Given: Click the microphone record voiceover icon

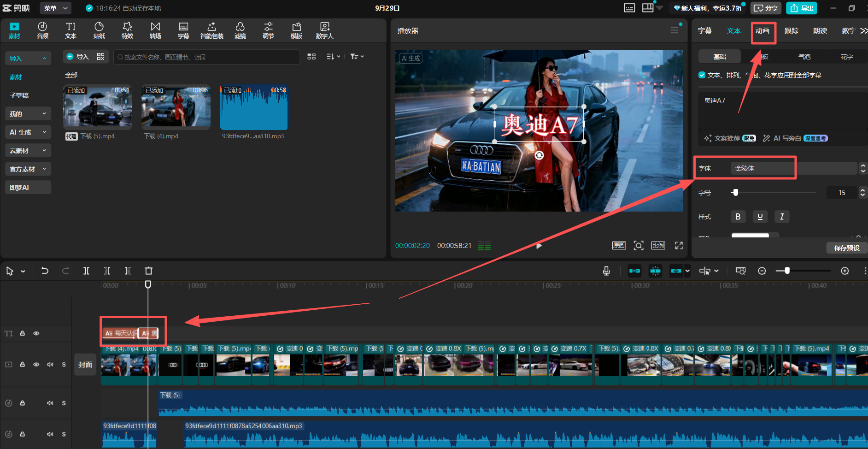Looking at the screenshot, I should click(606, 271).
